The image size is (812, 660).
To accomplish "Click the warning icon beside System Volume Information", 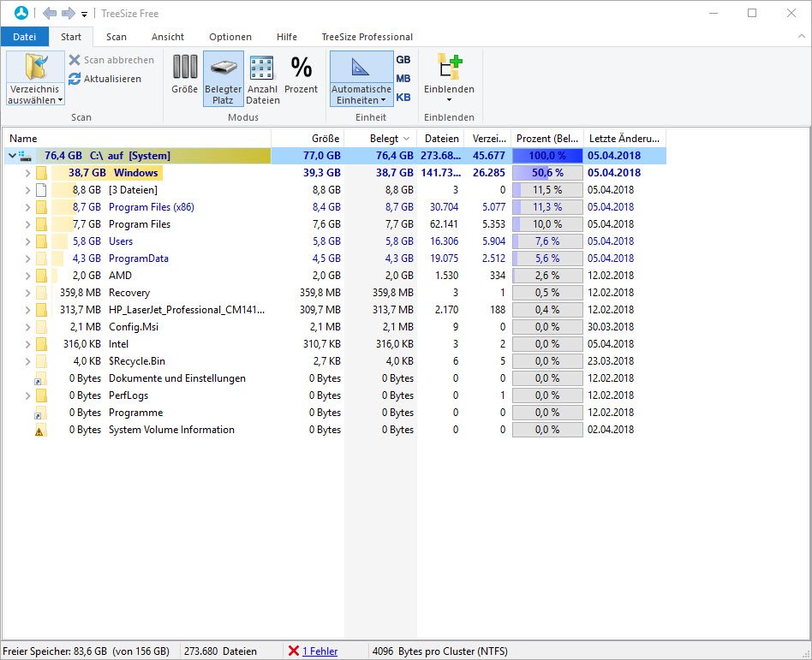I will pos(39,431).
